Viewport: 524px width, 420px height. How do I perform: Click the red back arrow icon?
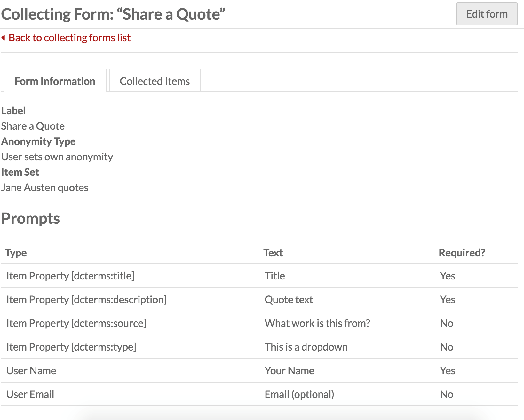[3, 38]
